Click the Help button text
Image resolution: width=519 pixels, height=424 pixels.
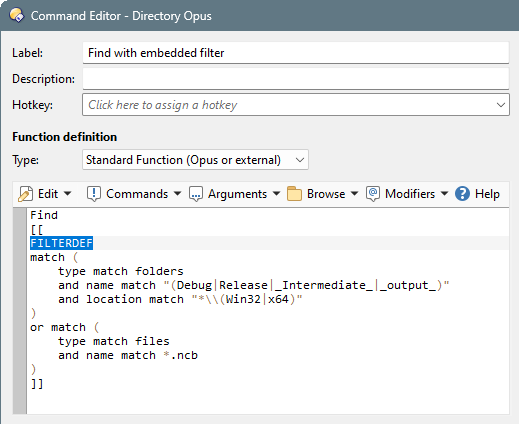tap(487, 194)
